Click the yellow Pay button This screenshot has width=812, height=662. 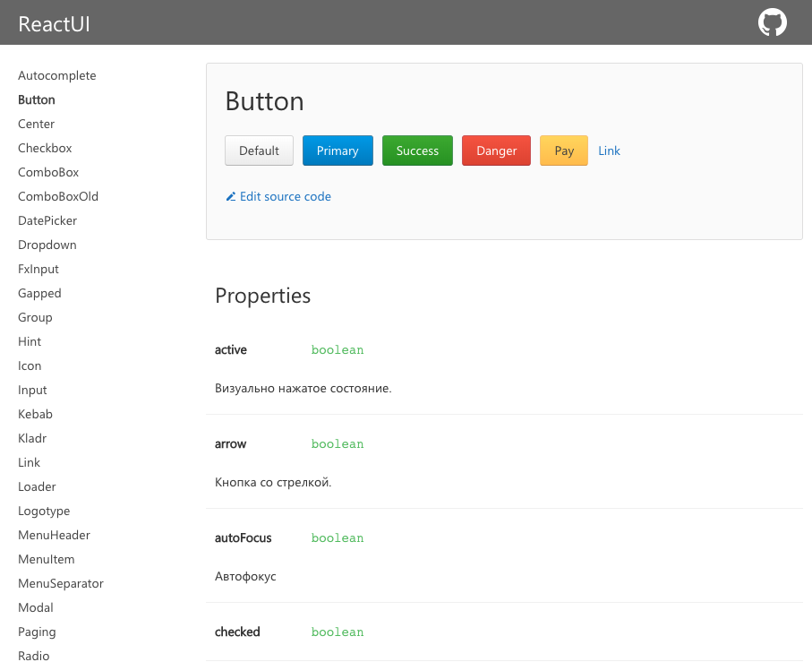tap(564, 150)
